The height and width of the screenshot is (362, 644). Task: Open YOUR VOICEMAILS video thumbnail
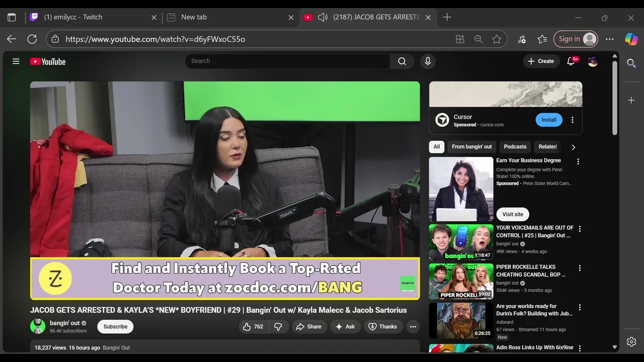click(x=461, y=242)
